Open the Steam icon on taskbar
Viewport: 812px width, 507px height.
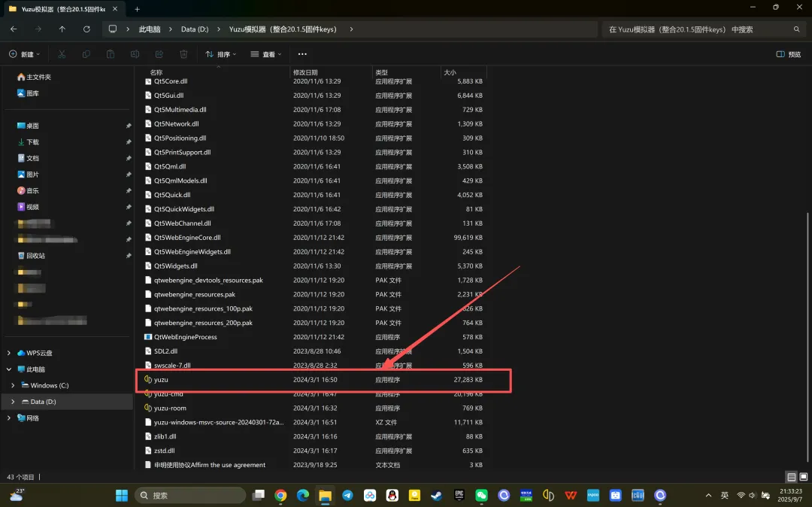coord(436,496)
